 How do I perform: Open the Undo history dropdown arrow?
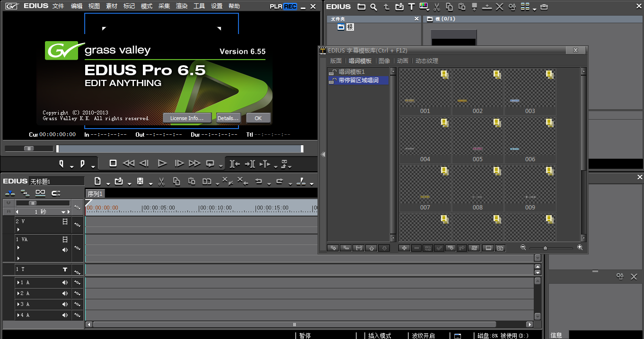(268, 183)
